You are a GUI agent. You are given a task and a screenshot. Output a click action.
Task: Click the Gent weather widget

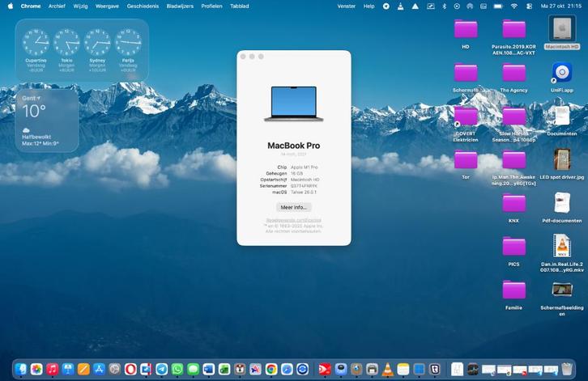(x=47, y=120)
